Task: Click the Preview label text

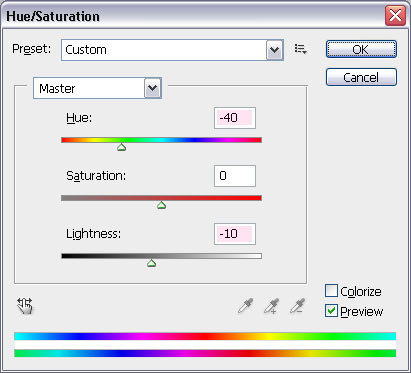Action: (x=362, y=311)
